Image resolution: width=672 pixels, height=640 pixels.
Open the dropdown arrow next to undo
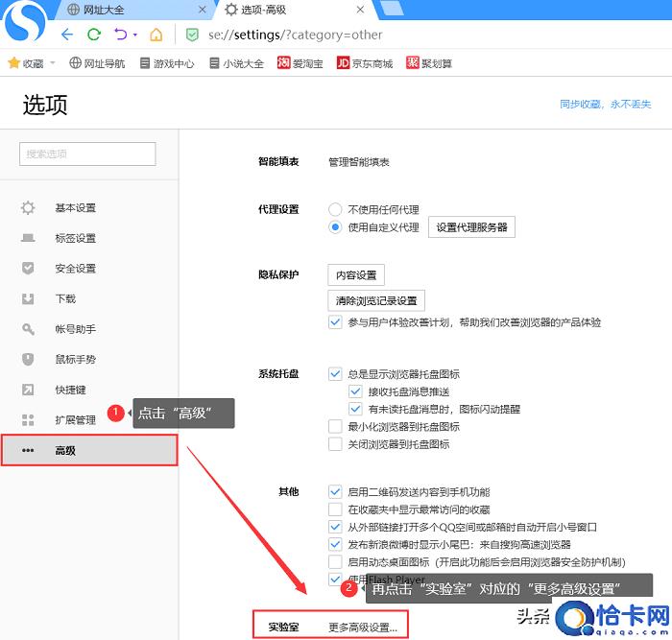135,35
